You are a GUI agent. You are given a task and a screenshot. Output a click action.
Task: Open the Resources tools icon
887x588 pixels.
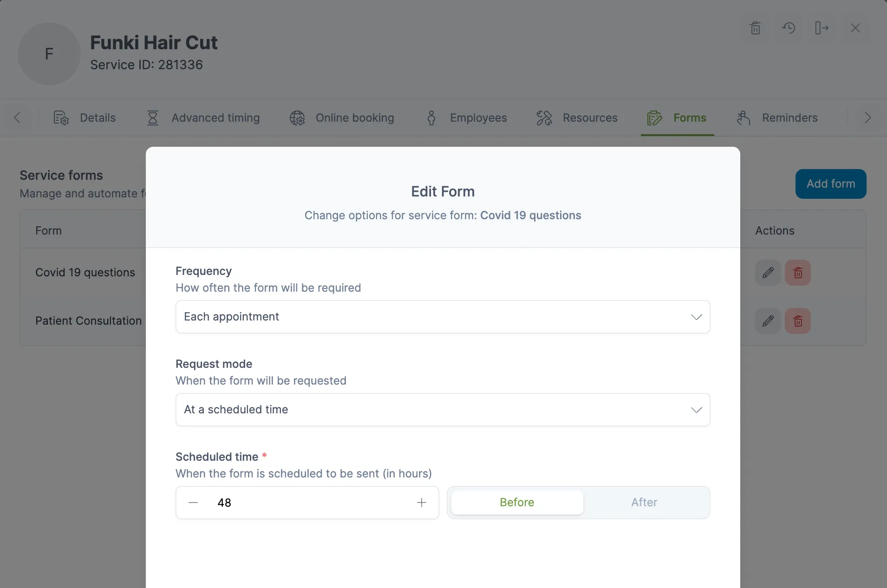tap(544, 118)
